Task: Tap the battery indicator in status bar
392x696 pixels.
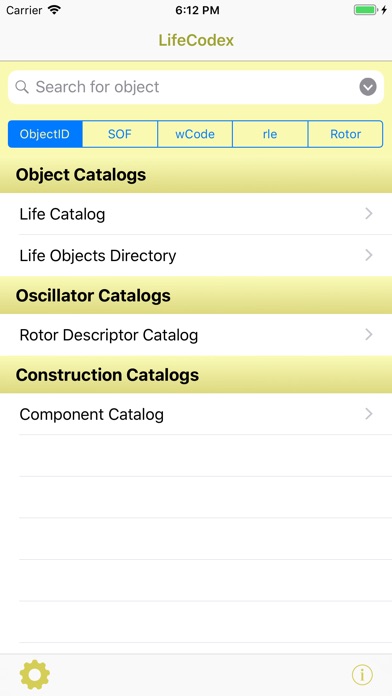Action: point(366,10)
